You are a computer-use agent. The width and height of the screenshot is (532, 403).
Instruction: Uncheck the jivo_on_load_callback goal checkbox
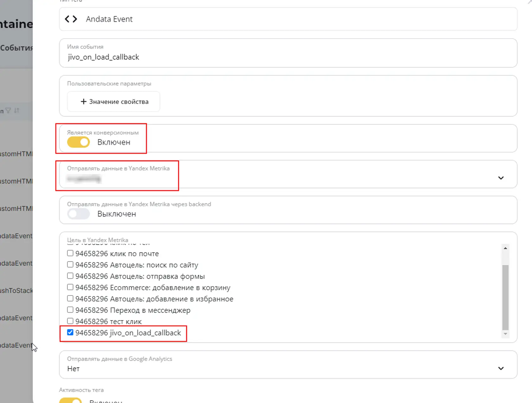(70, 332)
